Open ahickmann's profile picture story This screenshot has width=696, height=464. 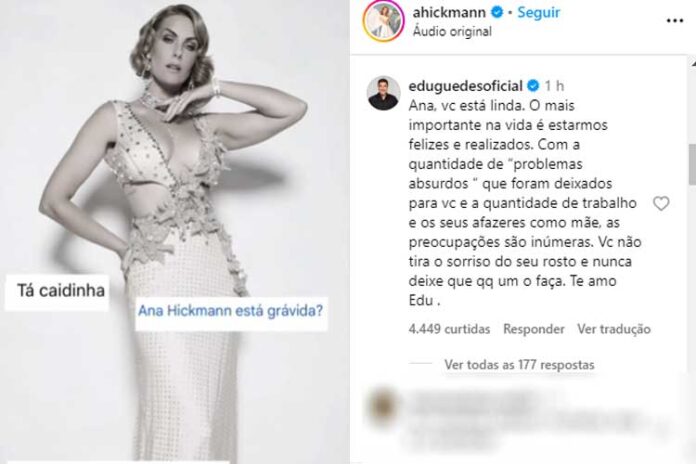pyautogui.click(x=383, y=21)
